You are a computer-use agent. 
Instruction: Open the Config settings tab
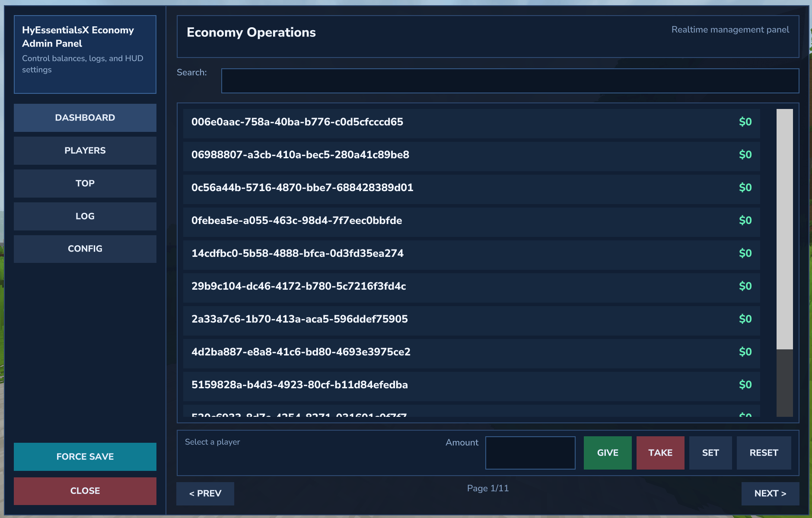pyautogui.click(x=85, y=249)
